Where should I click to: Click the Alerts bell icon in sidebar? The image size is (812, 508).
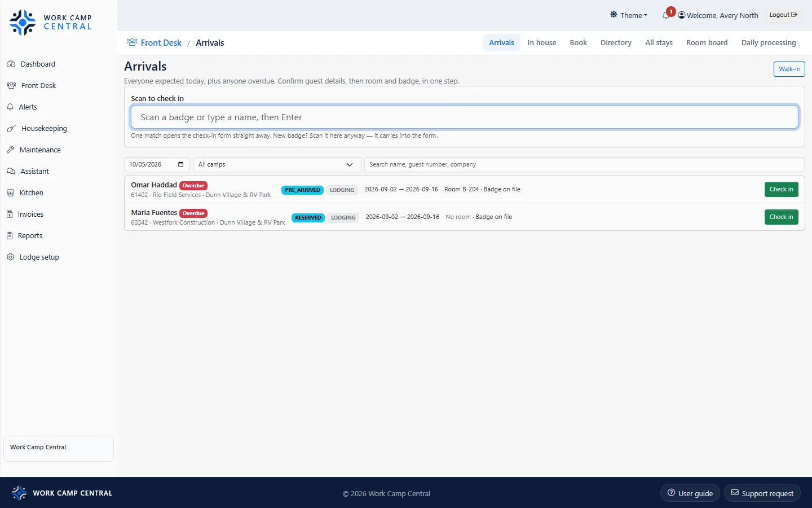[10, 107]
